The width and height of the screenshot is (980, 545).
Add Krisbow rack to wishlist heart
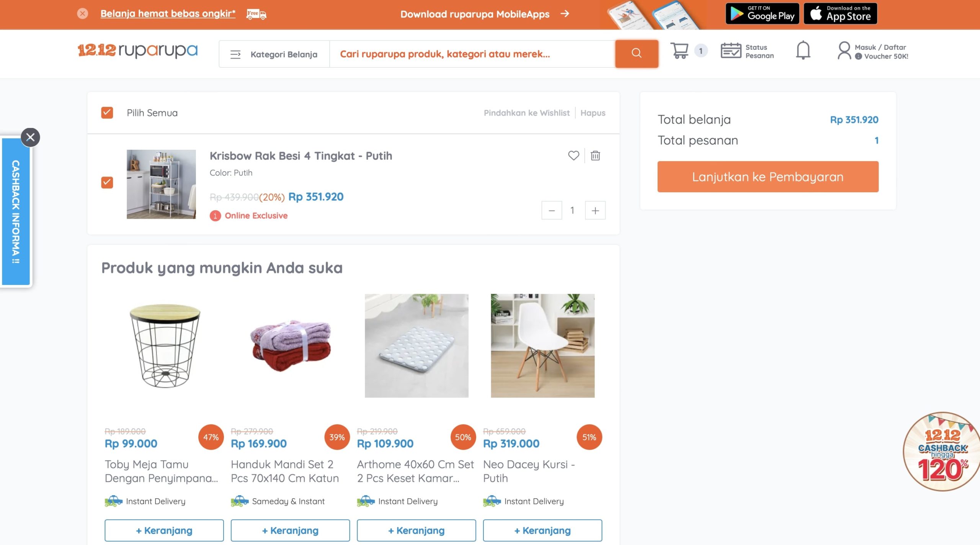point(573,155)
